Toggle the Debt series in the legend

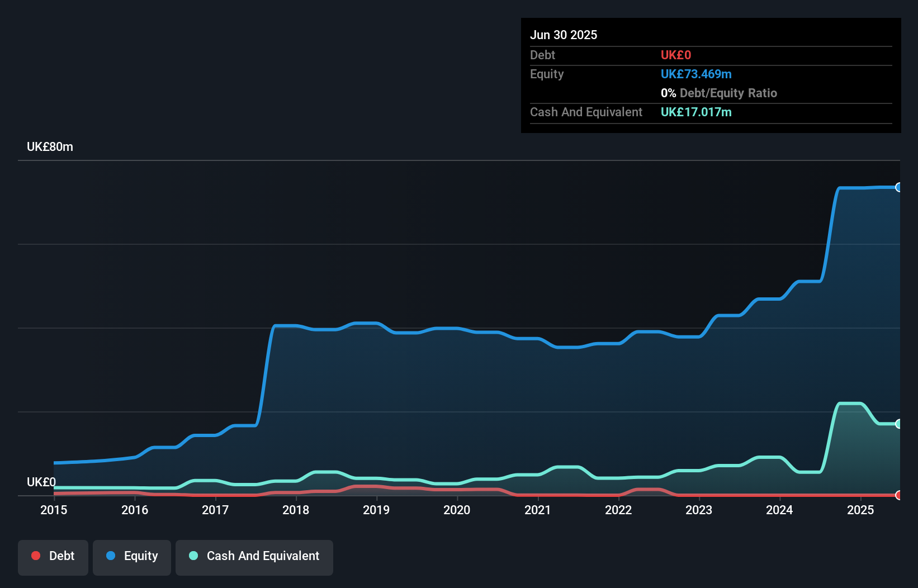53,557
